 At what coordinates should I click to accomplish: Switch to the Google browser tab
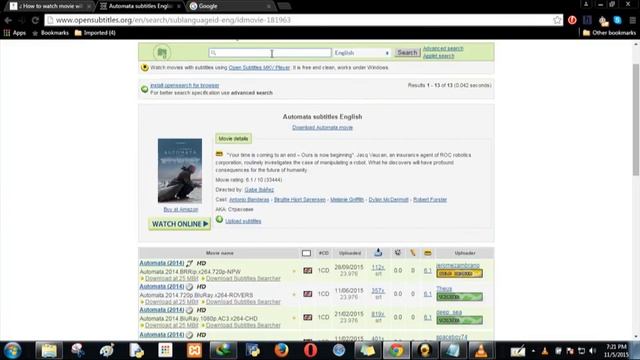click(231, 6)
